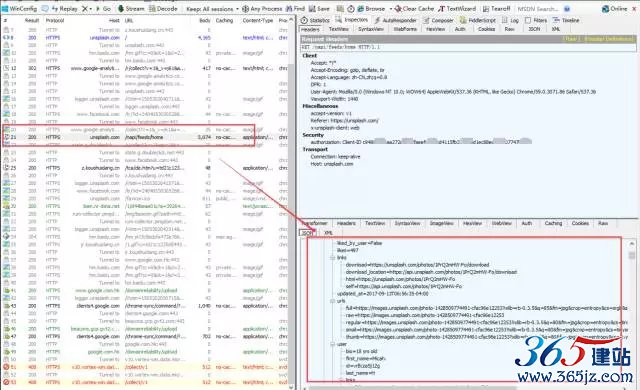640x390 pixels.
Task: Open the Timeline tab
Action: pyautogui.click(x=566, y=20)
